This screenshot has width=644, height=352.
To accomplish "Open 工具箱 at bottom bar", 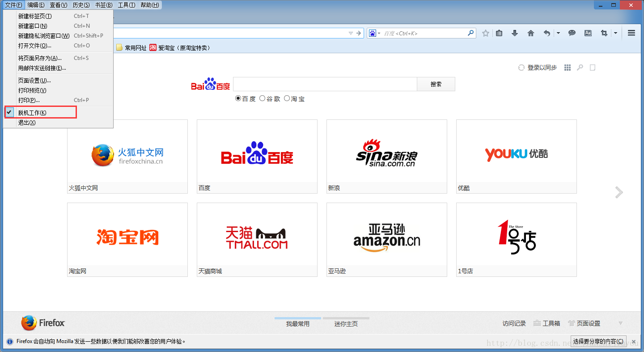I will click(x=547, y=323).
